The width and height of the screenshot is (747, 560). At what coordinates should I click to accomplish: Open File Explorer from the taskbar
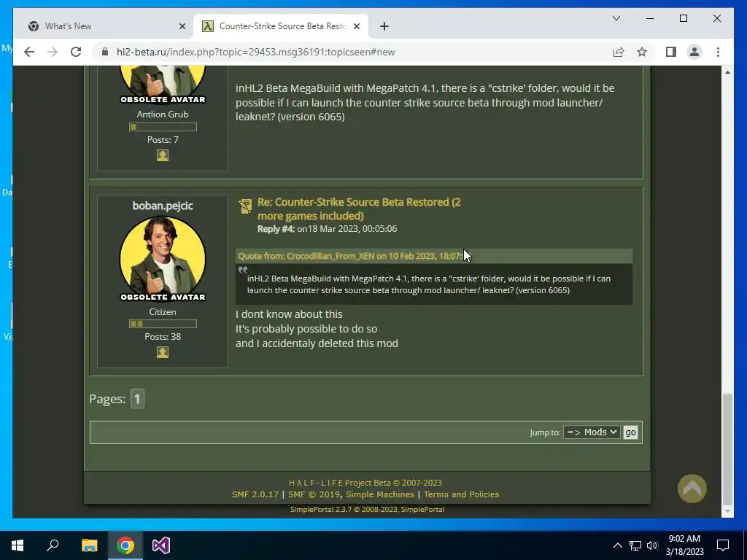pos(89,545)
